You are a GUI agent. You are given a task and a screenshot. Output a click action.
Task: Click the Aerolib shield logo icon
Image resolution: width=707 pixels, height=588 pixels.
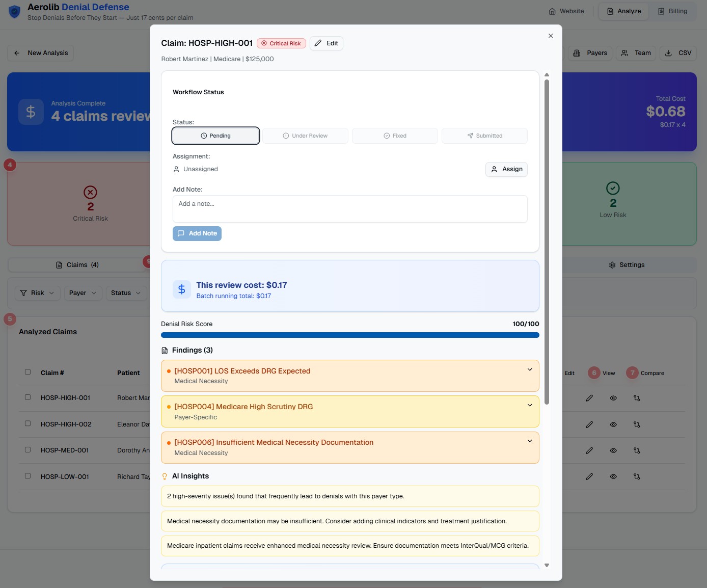[x=14, y=11]
